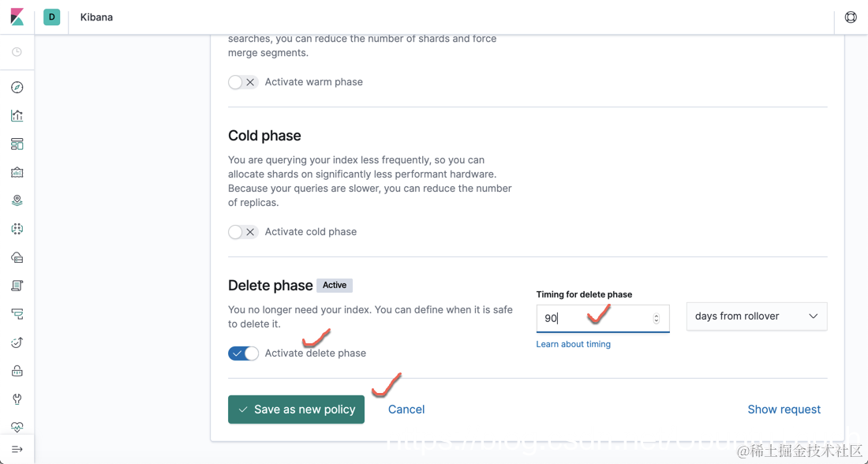Image resolution: width=868 pixels, height=464 pixels.
Task: Open the Maps icon in sidebar
Action: (17, 201)
